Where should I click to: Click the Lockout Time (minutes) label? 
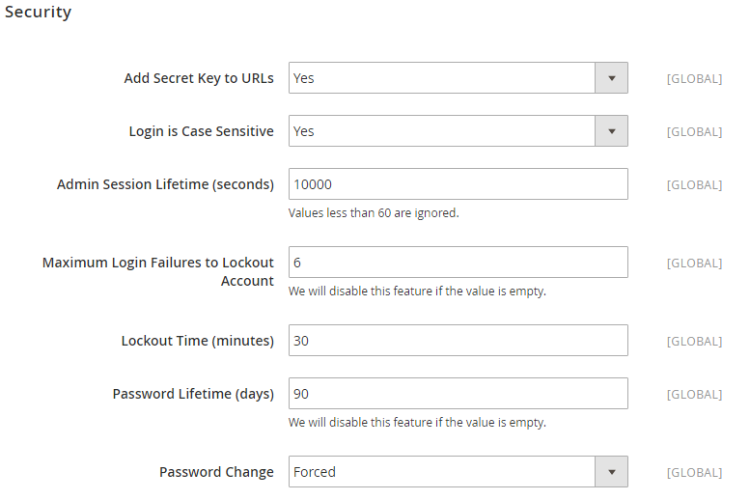click(197, 341)
